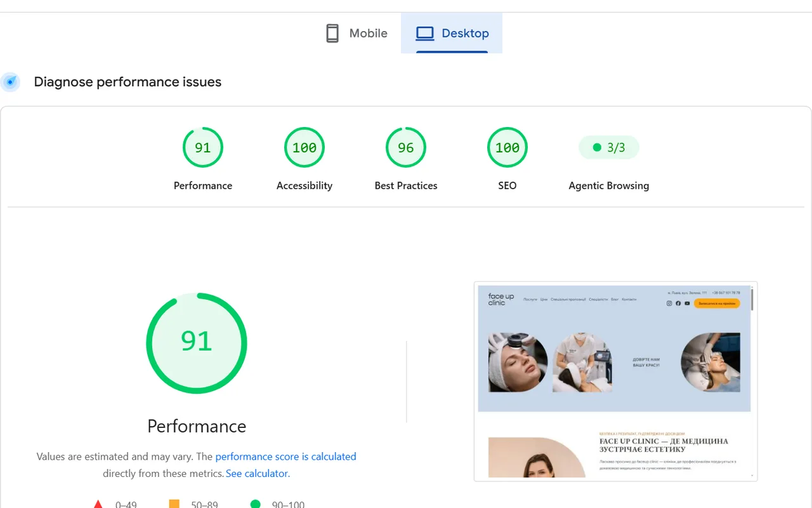Click the Agentic Browsing 3/3 badge
Image resolution: width=812 pixels, height=508 pixels.
tap(609, 147)
